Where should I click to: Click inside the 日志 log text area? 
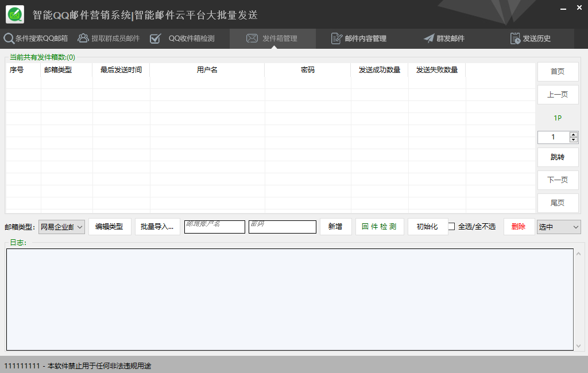pyautogui.click(x=290, y=300)
